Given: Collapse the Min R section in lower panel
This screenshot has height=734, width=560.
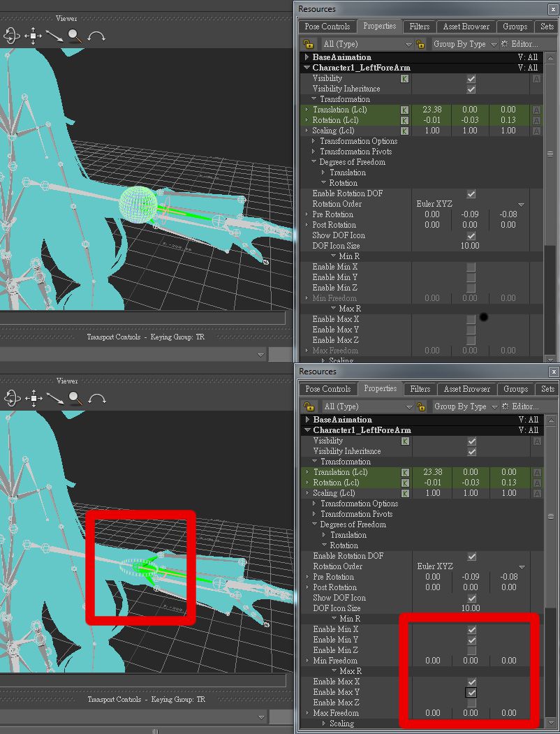Looking at the screenshot, I should [334, 618].
